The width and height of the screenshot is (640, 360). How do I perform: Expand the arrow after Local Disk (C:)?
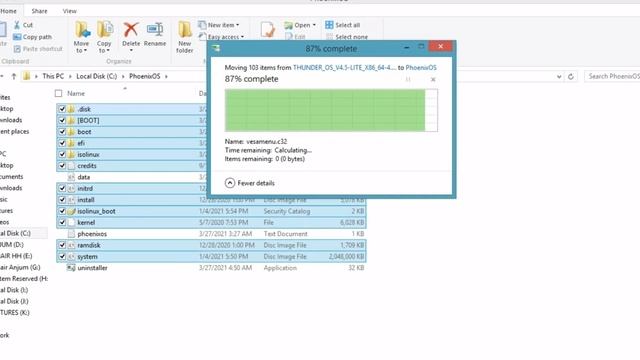(123, 76)
